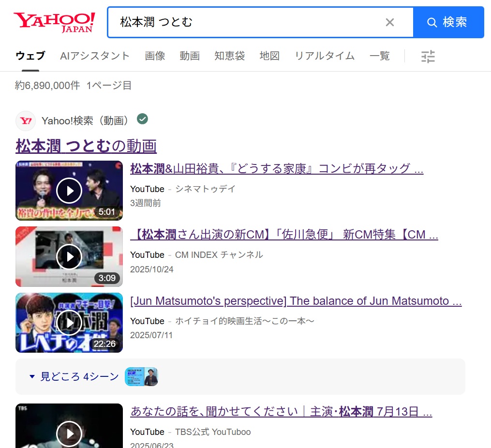Play the どうする家康 video with 5:01 duration
This screenshot has width=491, height=448.
(x=69, y=191)
